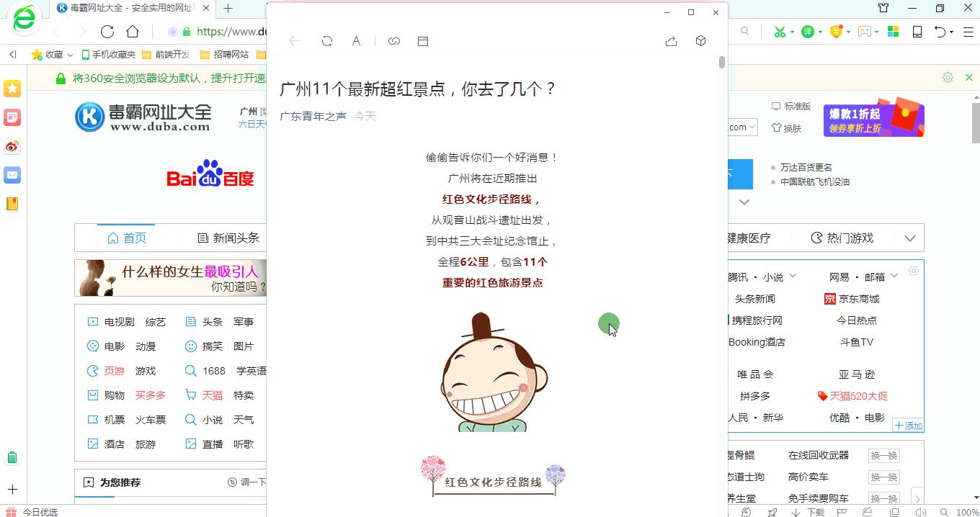The width and height of the screenshot is (980, 517).
Task: Open the game center controller icon
Action: (x=864, y=32)
